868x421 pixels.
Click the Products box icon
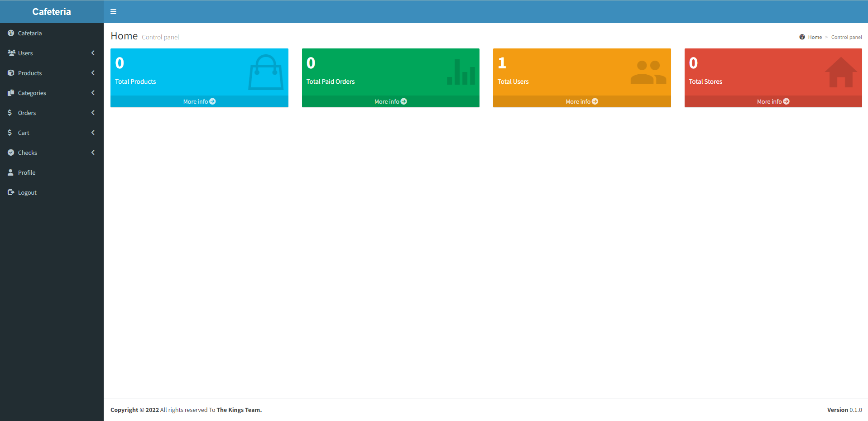point(11,73)
